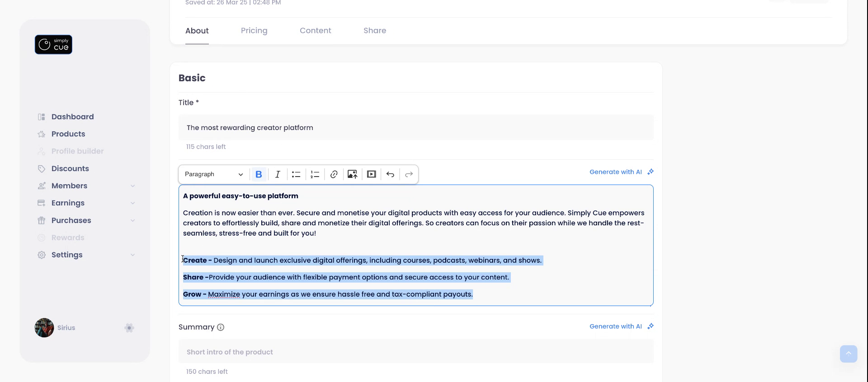Click the Summary input field
The image size is (868, 382).
(x=416, y=352)
